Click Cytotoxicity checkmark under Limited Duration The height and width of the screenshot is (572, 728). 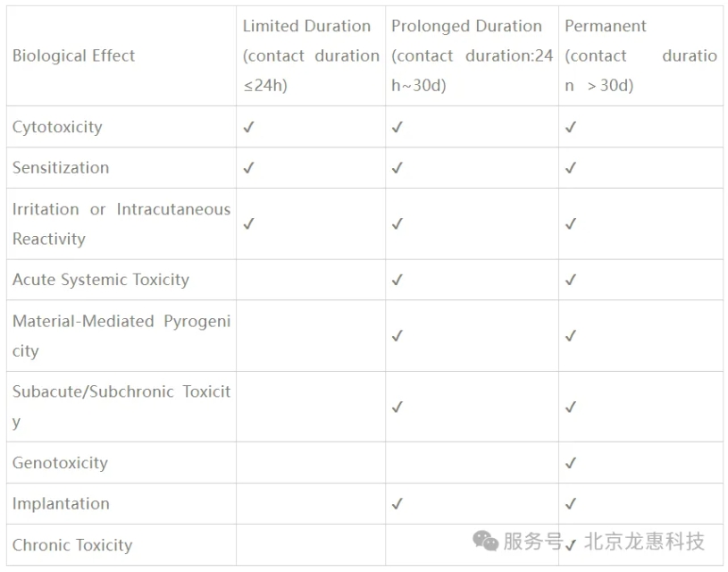(x=249, y=127)
